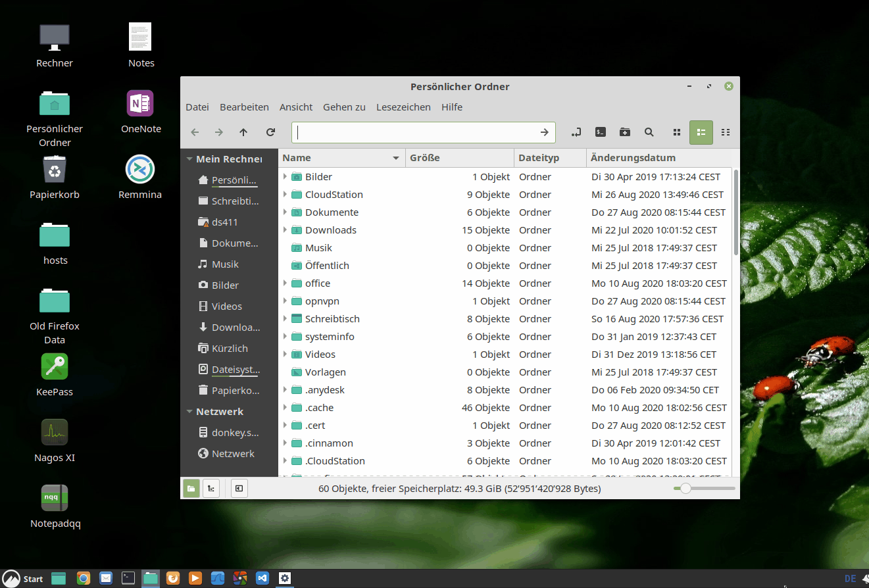Open a terminal from the toolbar

pyautogui.click(x=600, y=132)
